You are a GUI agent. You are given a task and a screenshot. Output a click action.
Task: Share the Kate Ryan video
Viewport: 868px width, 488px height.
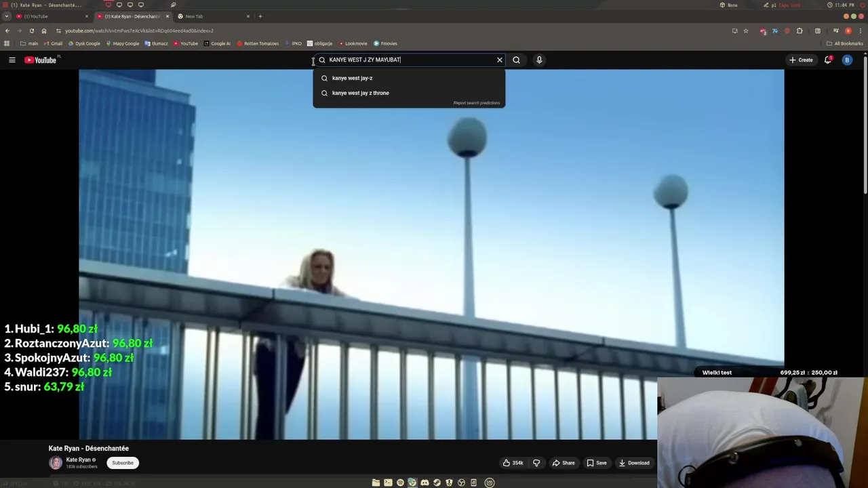tap(564, 463)
